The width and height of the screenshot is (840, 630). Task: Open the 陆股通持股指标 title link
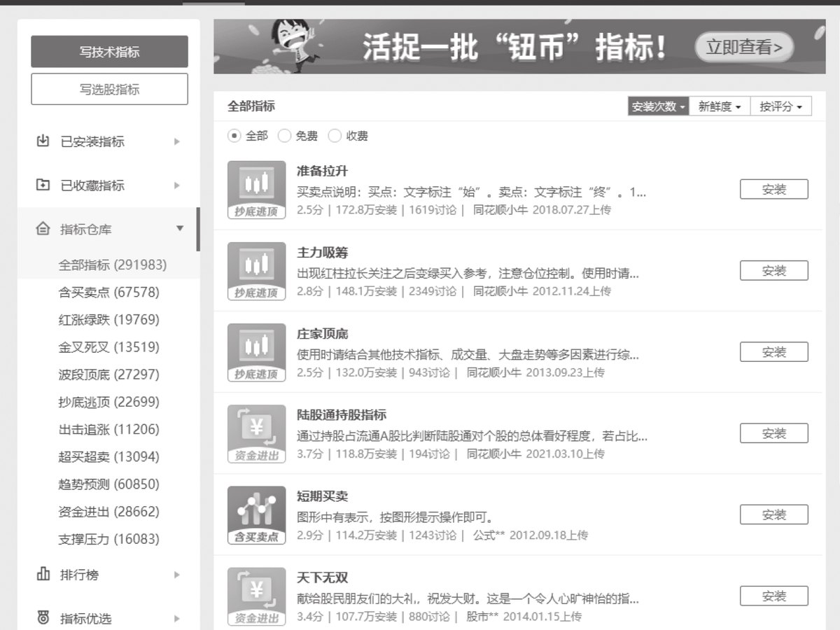pos(342,414)
